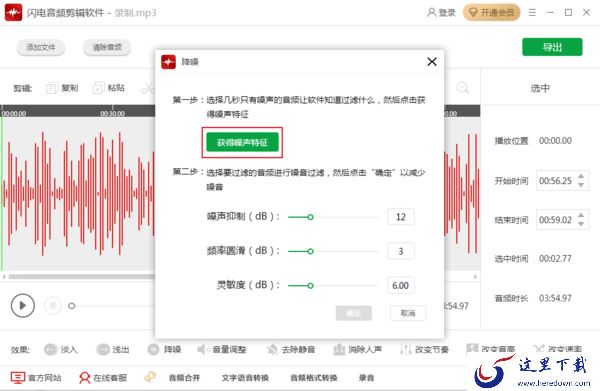Image resolution: width=600 pixels, height=391 pixels.
Task: Close the 降噪 dialog
Action: click(x=432, y=62)
